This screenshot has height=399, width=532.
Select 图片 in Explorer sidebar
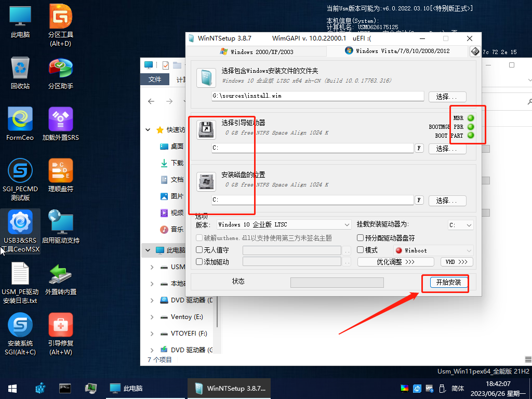pos(171,196)
